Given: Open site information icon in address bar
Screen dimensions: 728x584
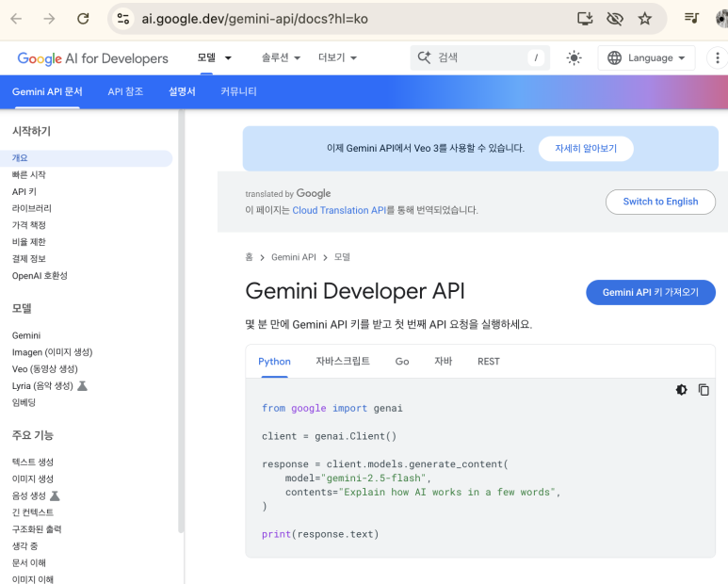Looking at the screenshot, I should [123, 19].
